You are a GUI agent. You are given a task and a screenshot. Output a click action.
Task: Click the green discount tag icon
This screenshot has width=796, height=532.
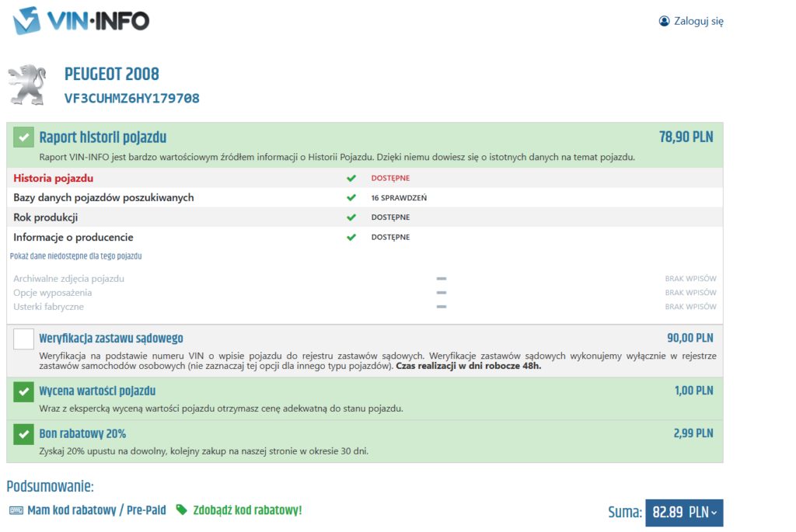coord(181,510)
